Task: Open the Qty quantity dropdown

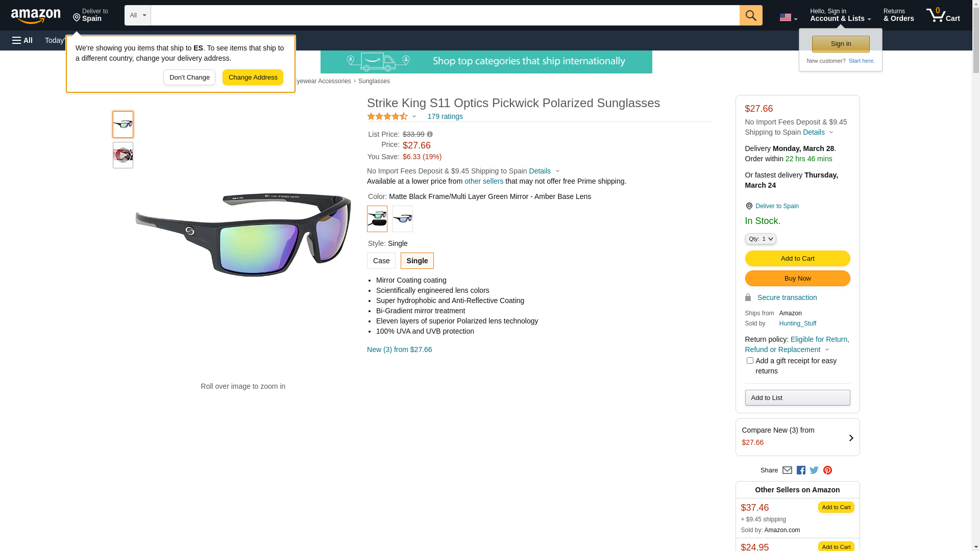Action: tap(760, 239)
